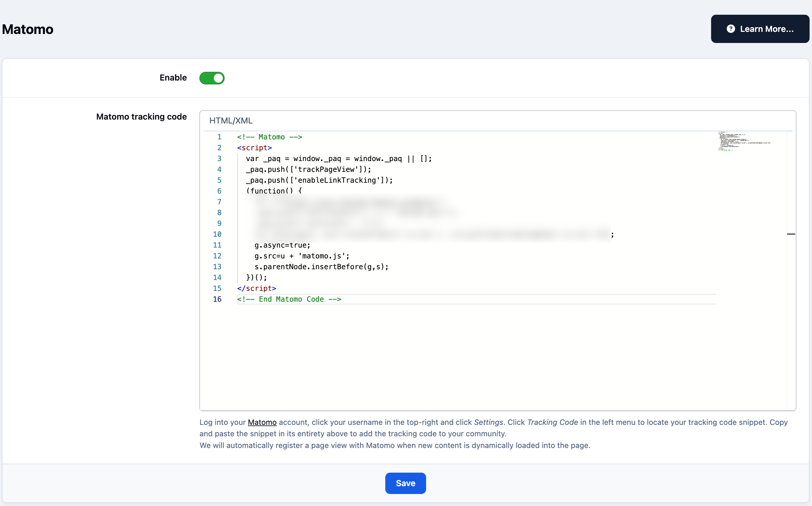Click the Enable label text
The height and width of the screenshot is (506, 812).
point(173,78)
